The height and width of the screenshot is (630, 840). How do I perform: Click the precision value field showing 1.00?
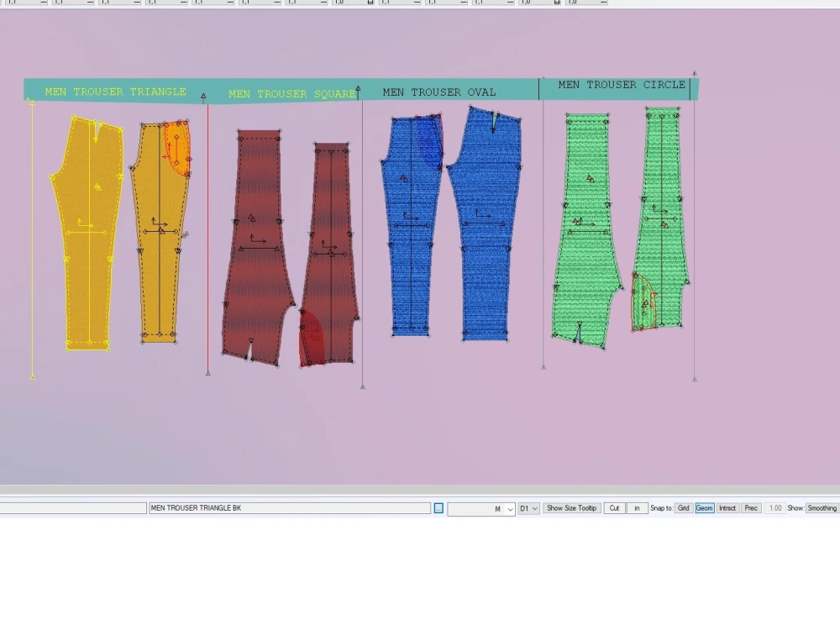click(x=774, y=508)
